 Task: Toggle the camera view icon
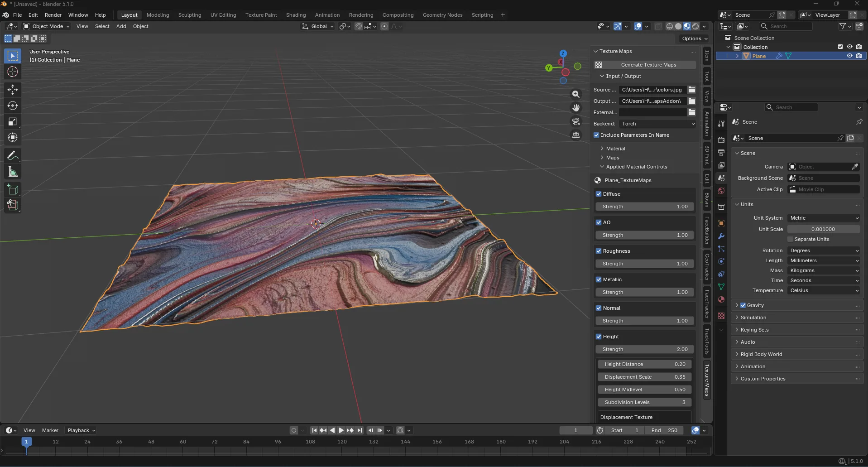[576, 121]
